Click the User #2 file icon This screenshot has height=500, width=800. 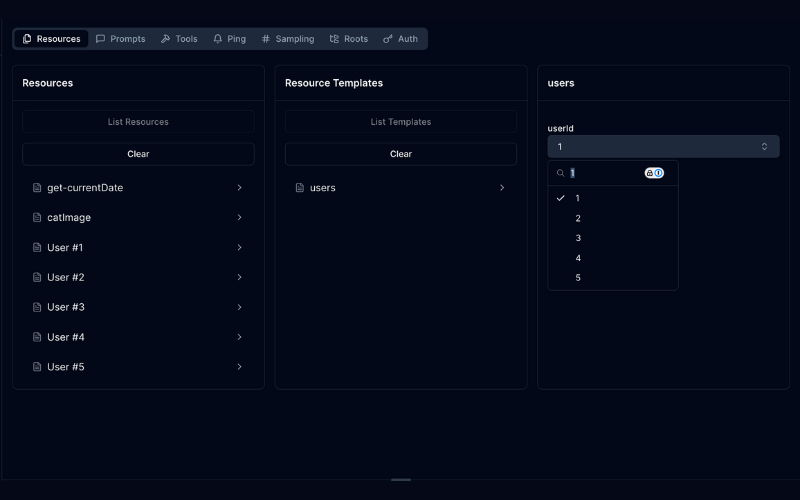click(37, 277)
